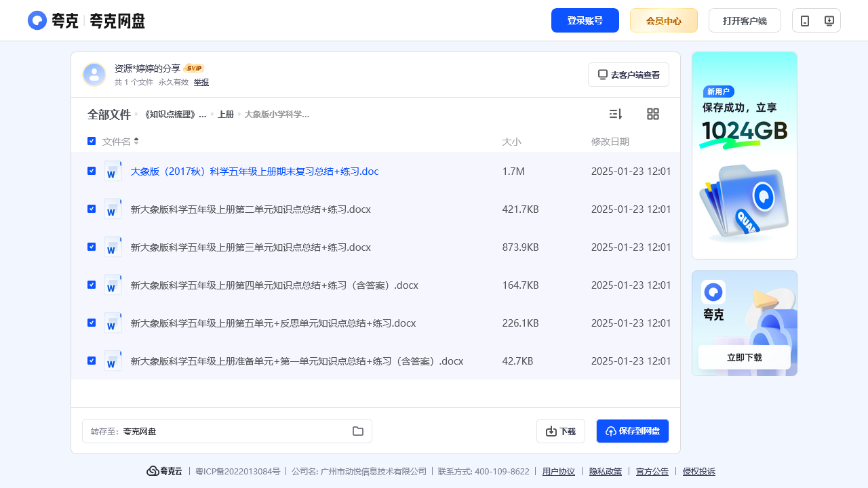The width and height of the screenshot is (868, 488).
Task: Click the 下载 download button
Action: [561, 431]
